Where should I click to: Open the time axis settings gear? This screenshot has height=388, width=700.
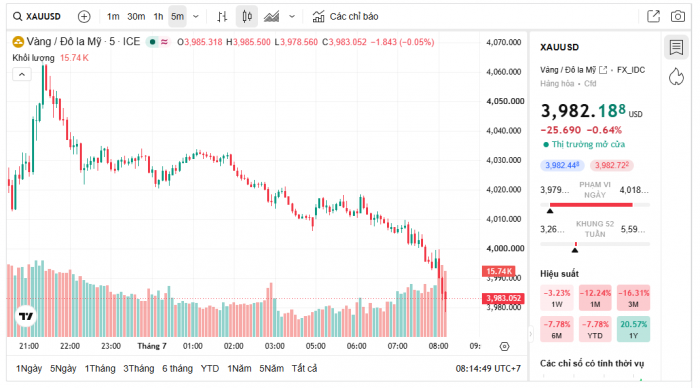[504, 346]
